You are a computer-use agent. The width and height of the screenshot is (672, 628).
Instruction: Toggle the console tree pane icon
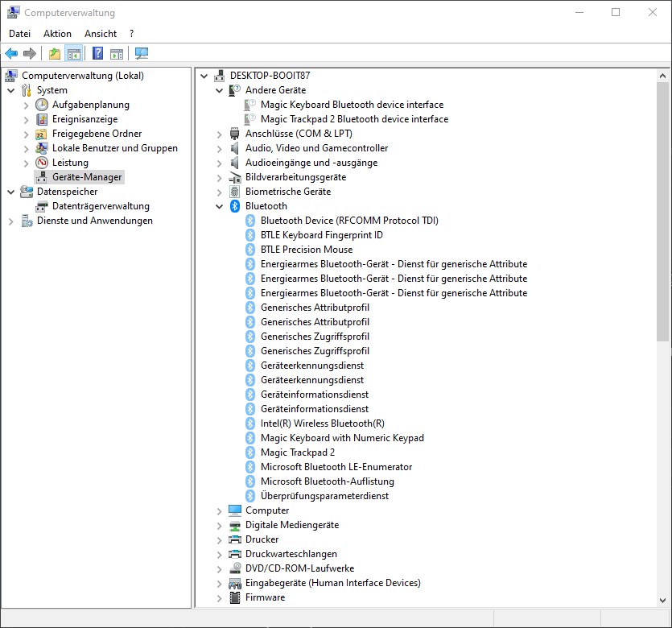[x=74, y=54]
